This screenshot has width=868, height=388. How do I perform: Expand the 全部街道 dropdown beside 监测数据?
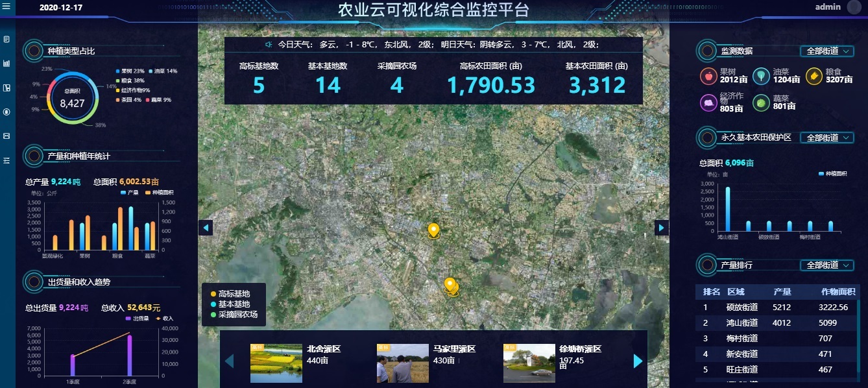click(x=827, y=51)
